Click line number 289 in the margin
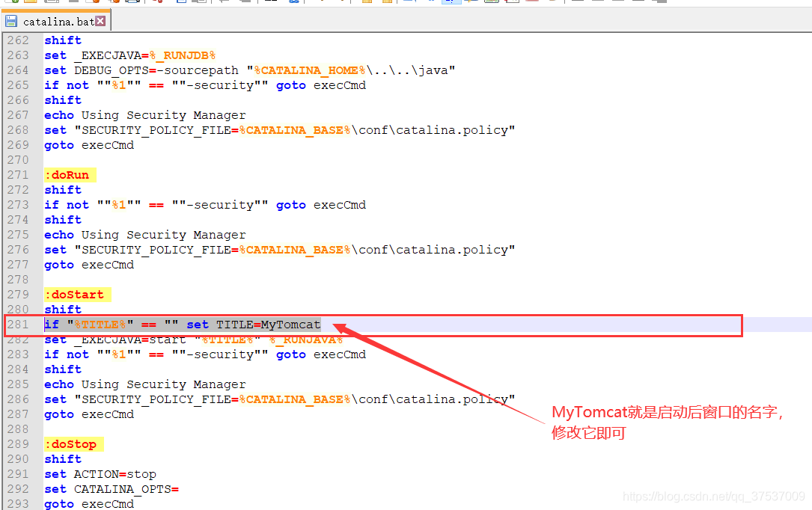Screen dimensions: 812x510 pyautogui.click(x=18, y=443)
